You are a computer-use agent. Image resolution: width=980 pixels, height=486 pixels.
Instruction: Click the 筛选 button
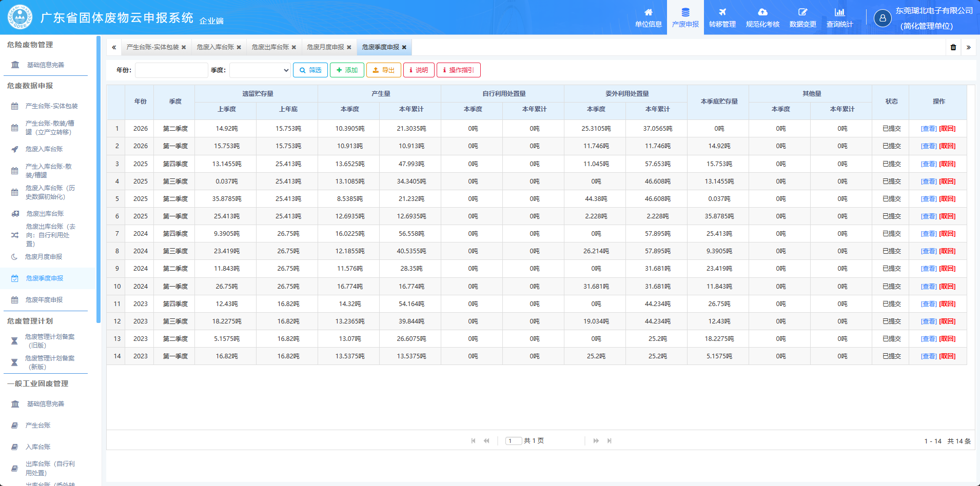[x=310, y=70]
